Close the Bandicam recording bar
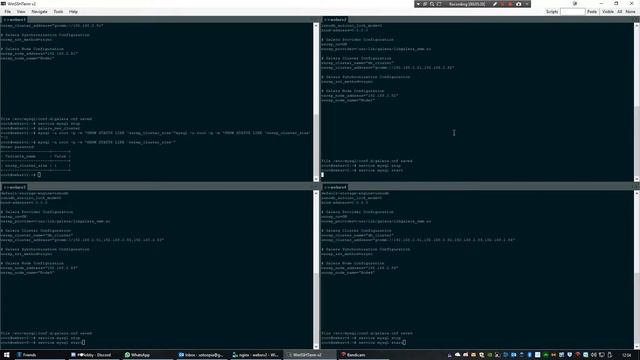This screenshot has width=640, height=360. [527, 4]
